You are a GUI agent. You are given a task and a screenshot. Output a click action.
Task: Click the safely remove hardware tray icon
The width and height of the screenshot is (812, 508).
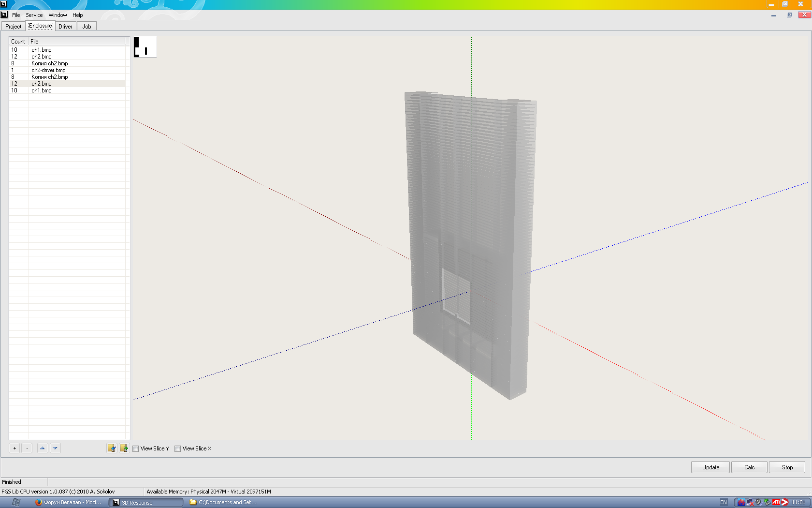[x=767, y=502]
